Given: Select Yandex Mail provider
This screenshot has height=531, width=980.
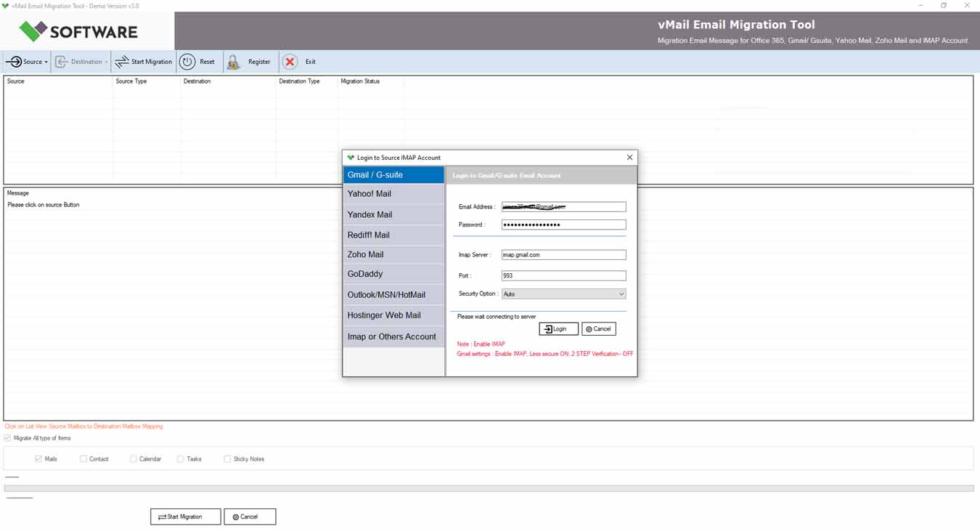Looking at the screenshot, I should 393,214.
